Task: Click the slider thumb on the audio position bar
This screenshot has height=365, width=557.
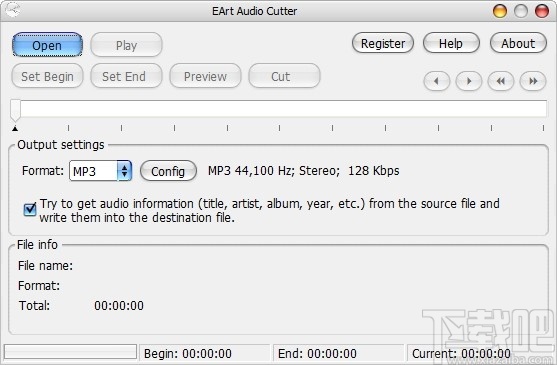Action: [15, 110]
